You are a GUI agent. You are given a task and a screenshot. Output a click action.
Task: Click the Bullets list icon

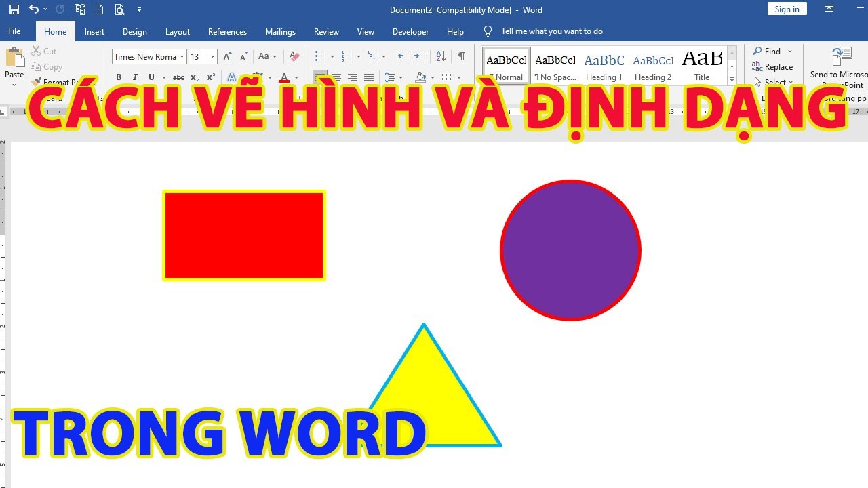pyautogui.click(x=320, y=56)
